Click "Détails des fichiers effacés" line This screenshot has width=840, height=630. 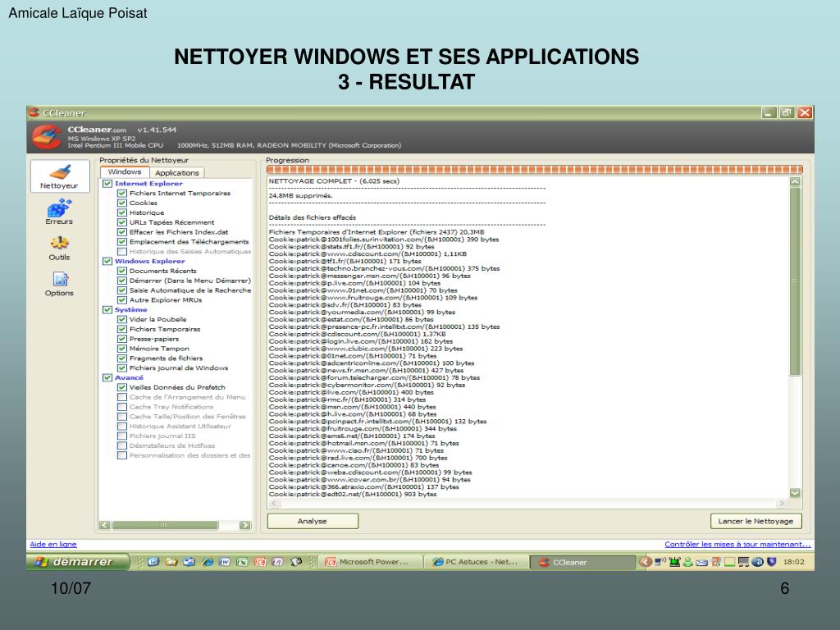coord(313,217)
